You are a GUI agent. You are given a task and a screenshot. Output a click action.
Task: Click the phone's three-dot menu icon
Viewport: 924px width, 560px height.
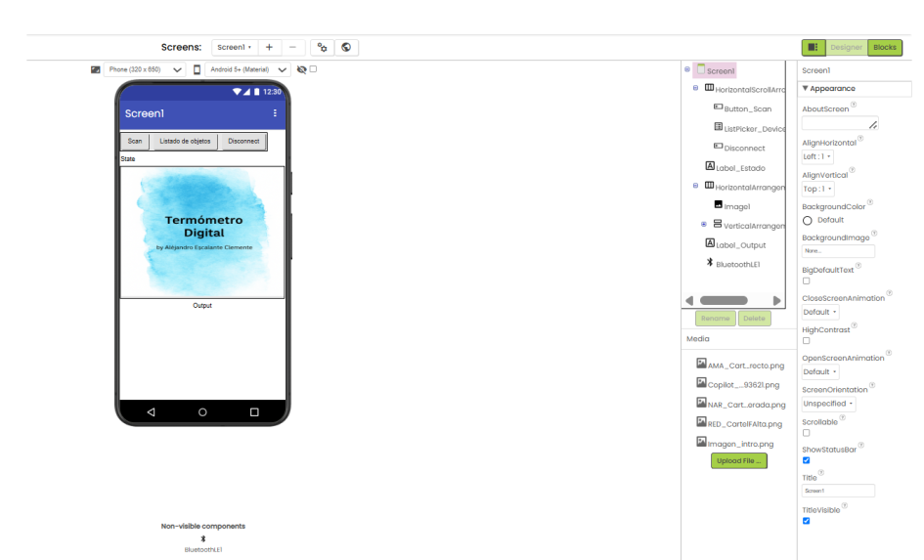coord(275,113)
